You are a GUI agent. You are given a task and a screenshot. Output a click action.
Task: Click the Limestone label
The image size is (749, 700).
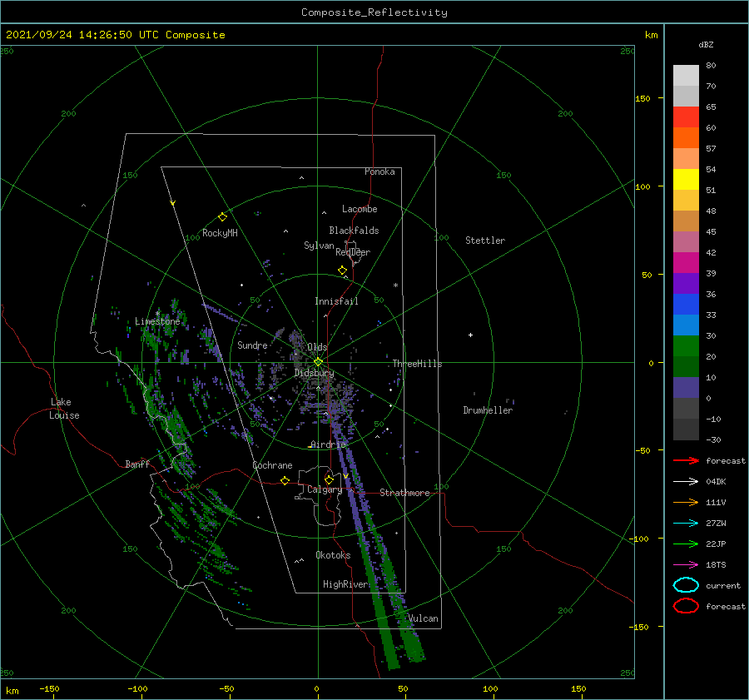click(x=157, y=321)
